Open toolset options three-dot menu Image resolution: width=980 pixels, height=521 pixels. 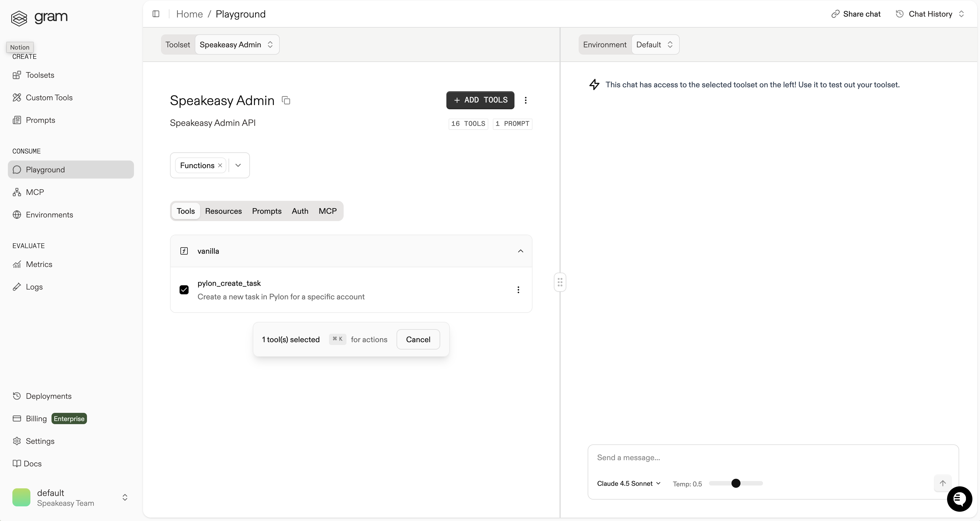coord(525,100)
